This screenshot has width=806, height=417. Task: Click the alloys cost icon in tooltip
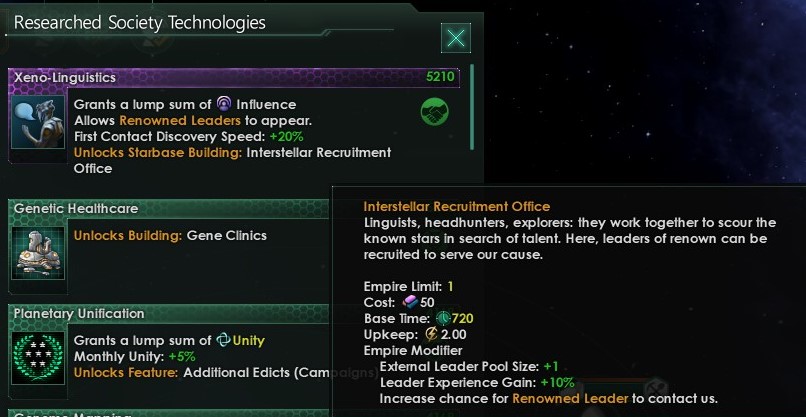(407, 303)
